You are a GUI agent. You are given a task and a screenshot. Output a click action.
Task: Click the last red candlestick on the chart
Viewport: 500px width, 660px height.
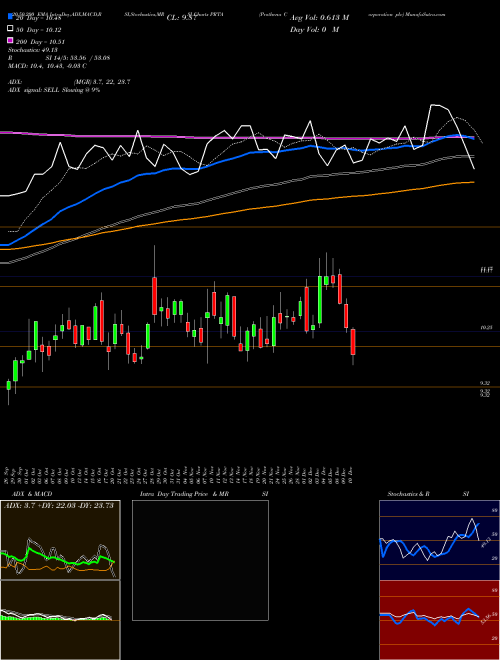point(353,342)
